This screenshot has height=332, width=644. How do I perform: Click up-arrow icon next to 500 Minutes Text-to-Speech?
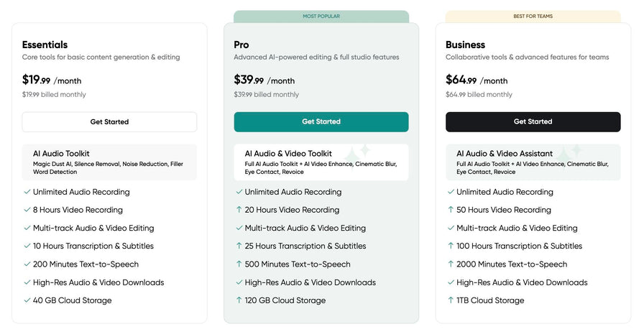pos(239,264)
